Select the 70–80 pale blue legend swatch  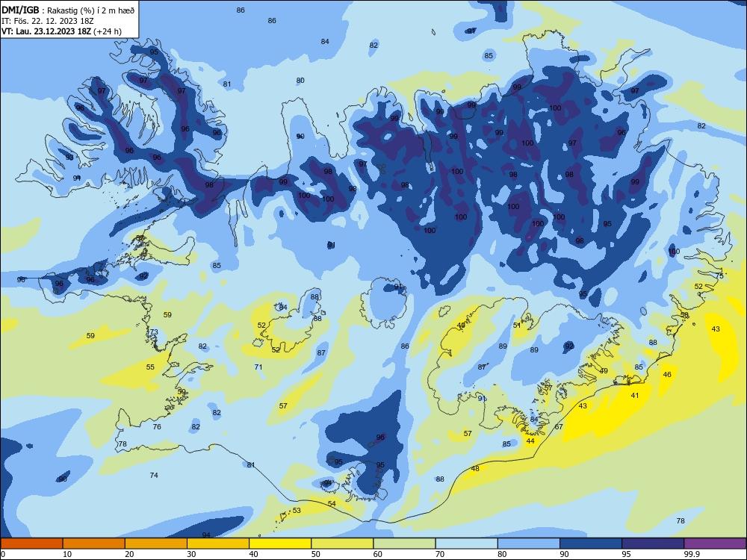(x=466, y=544)
